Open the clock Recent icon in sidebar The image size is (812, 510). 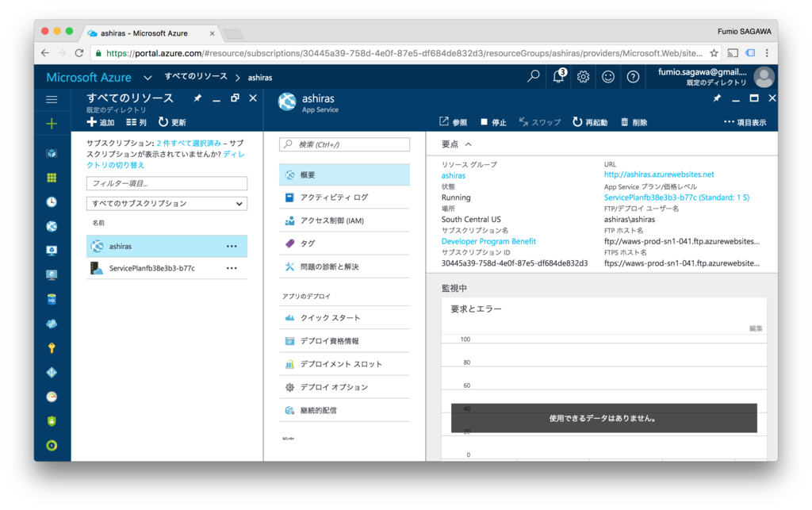[x=52, y=202]
